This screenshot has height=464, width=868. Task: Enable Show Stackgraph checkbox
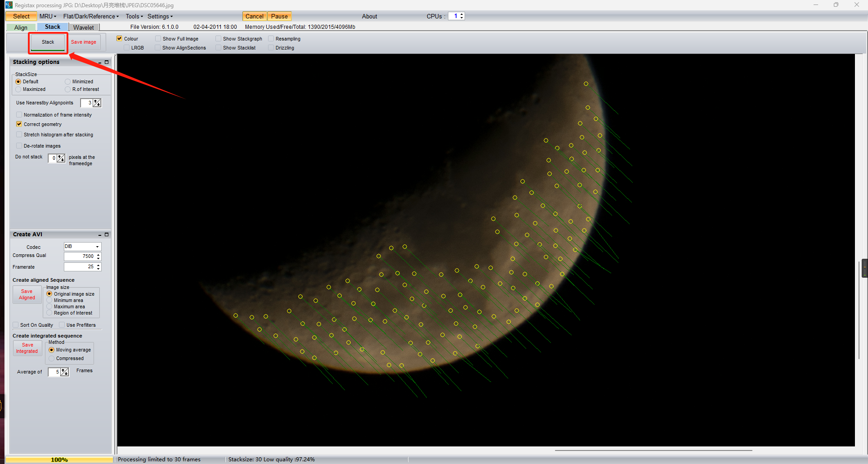pyautogui.click(x=218, y=39)
